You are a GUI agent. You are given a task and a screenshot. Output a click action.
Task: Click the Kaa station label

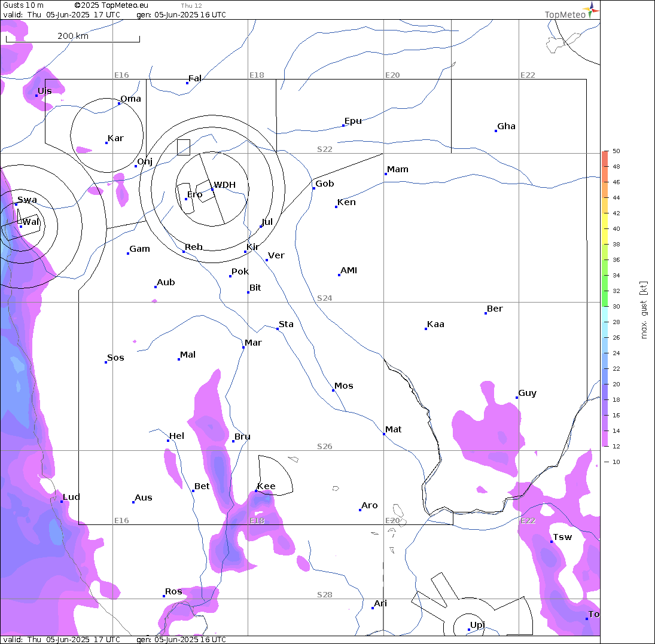click(435, 324)
